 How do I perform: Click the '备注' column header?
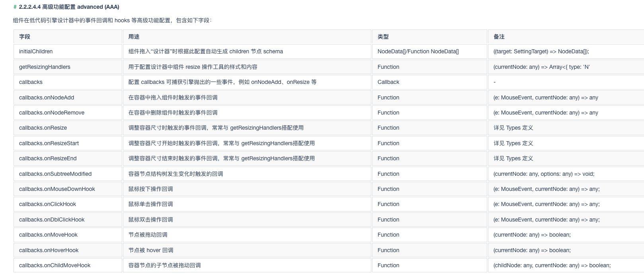click(x=566, y=37)
